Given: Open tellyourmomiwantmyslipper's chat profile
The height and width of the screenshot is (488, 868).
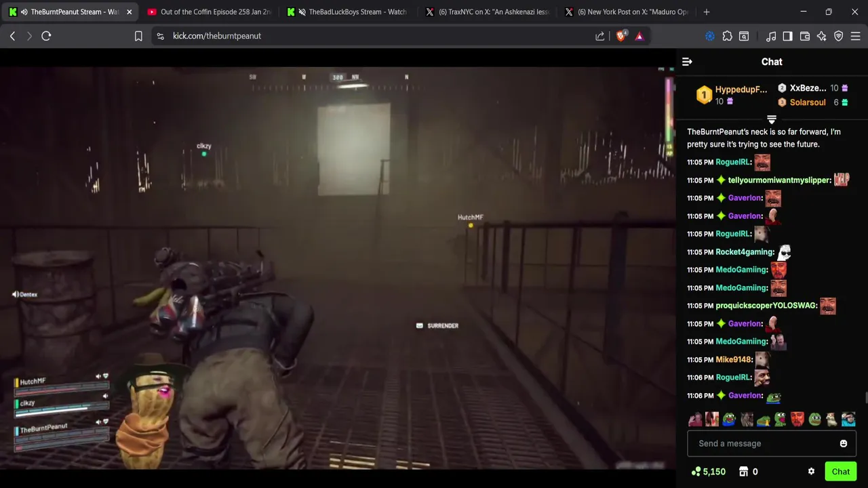Looking at the screenshot, I should point(779,180).
